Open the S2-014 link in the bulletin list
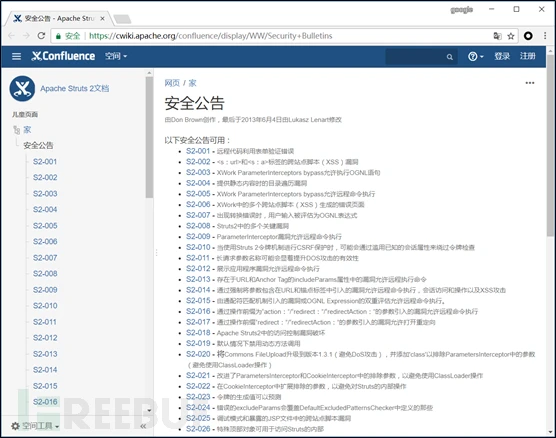Screen dimensions: 556x438 198,290
